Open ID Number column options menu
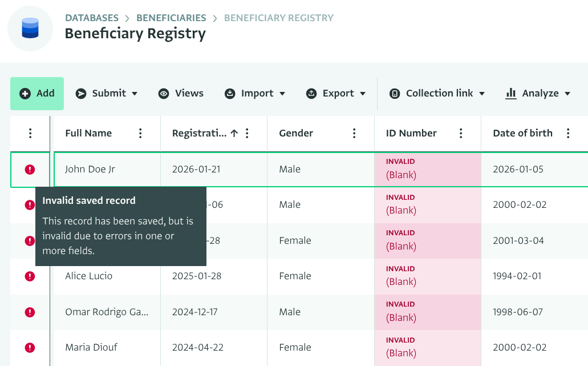The image size is (588, 366). click(x=461, y=134)
